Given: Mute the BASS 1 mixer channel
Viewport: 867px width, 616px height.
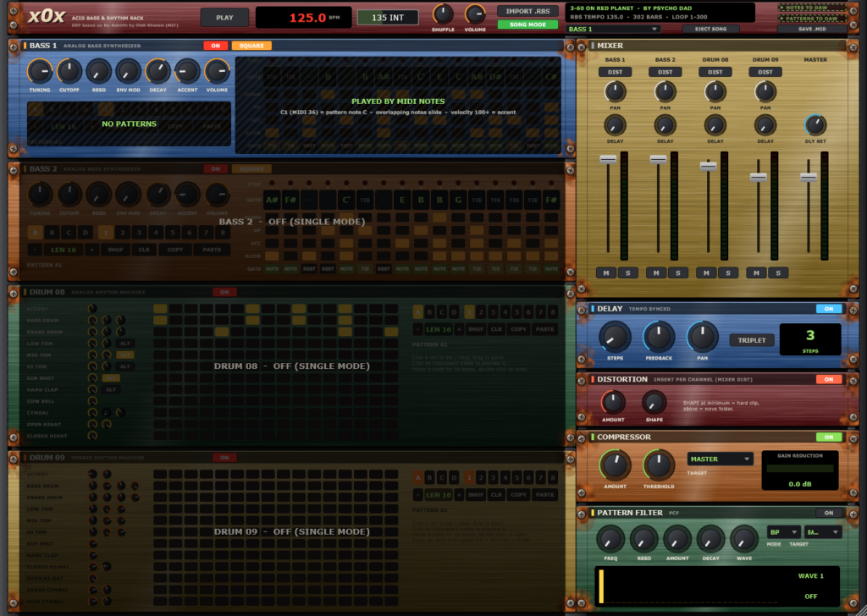Looking at the screenshot, I should 606,273.
